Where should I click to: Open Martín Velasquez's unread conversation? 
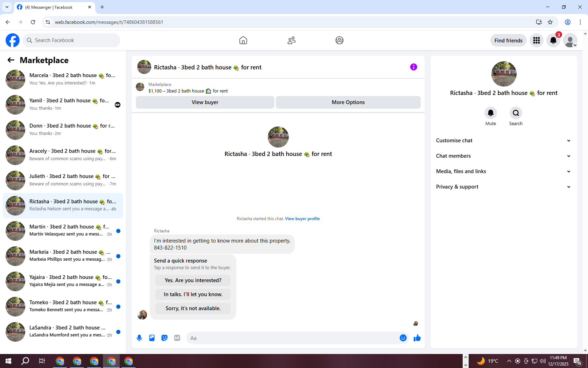point(63,231)
